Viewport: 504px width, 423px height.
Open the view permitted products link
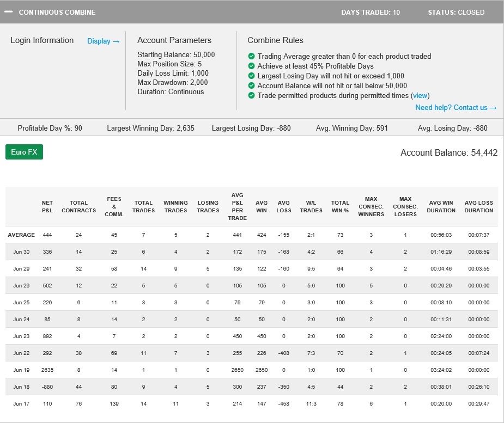(x=420, y=96)
